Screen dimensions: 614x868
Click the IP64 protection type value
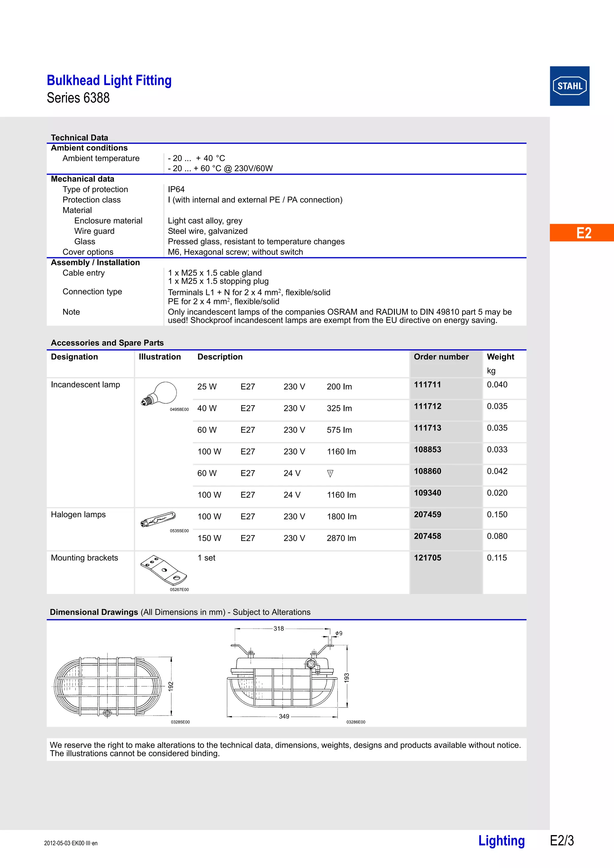pyautogui.click(x=176, y=189)
